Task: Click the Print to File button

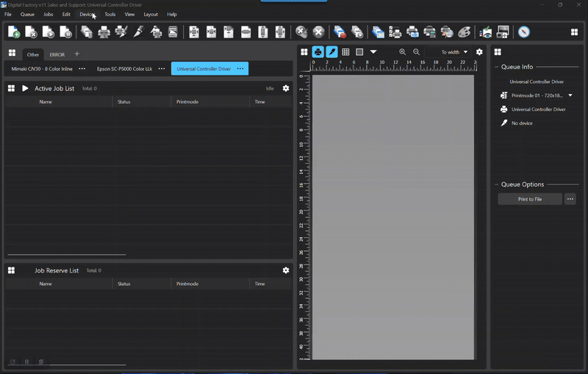Action: coord(529,199)
